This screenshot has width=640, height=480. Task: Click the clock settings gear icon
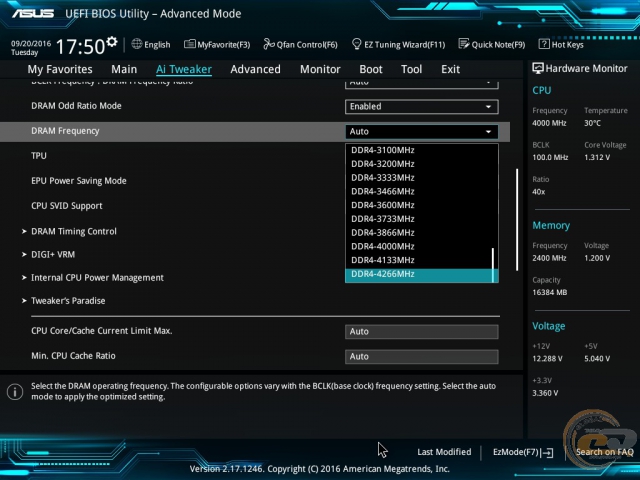point(111,41)
